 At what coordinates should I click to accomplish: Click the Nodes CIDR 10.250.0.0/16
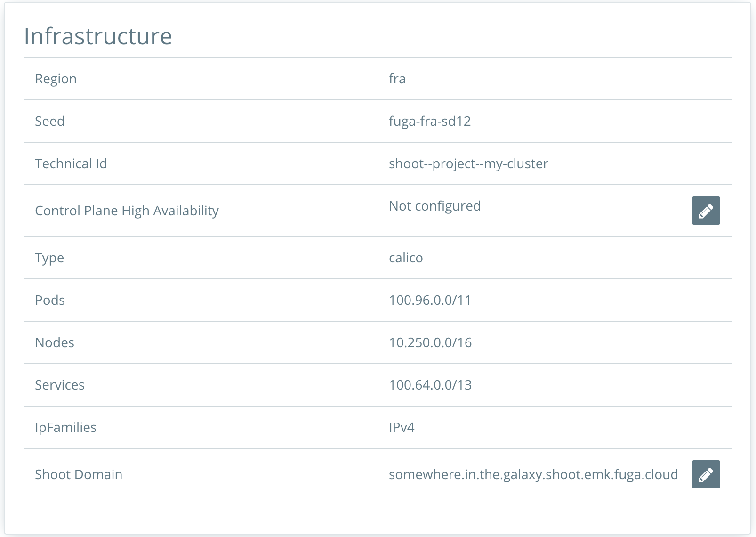coord(430,342)
